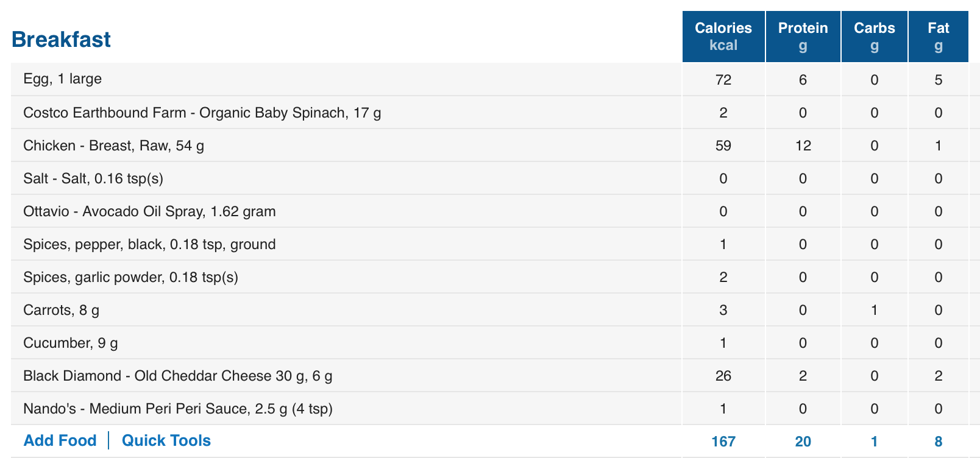This screenshot has height=458, width=980.
Task: Select Black Diamond Old Cheddar Cheese entry
Action: coord(177,376)
